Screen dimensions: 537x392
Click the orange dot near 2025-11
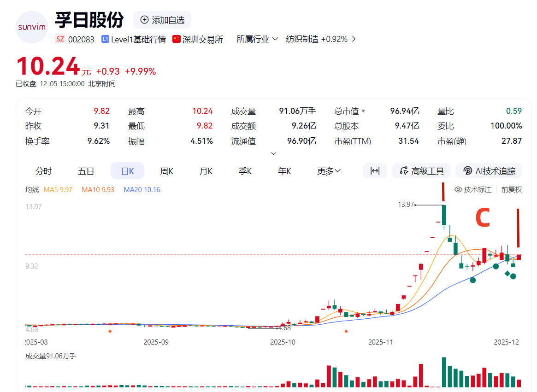pos(346,331)
